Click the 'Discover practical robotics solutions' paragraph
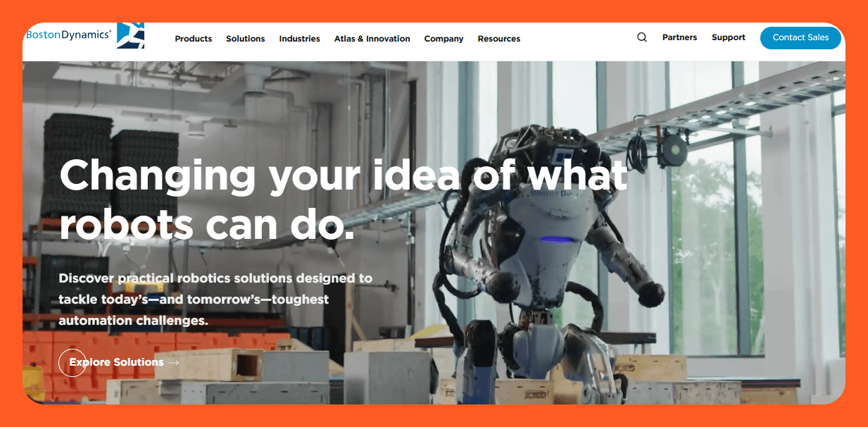 (x=215, y=299)
